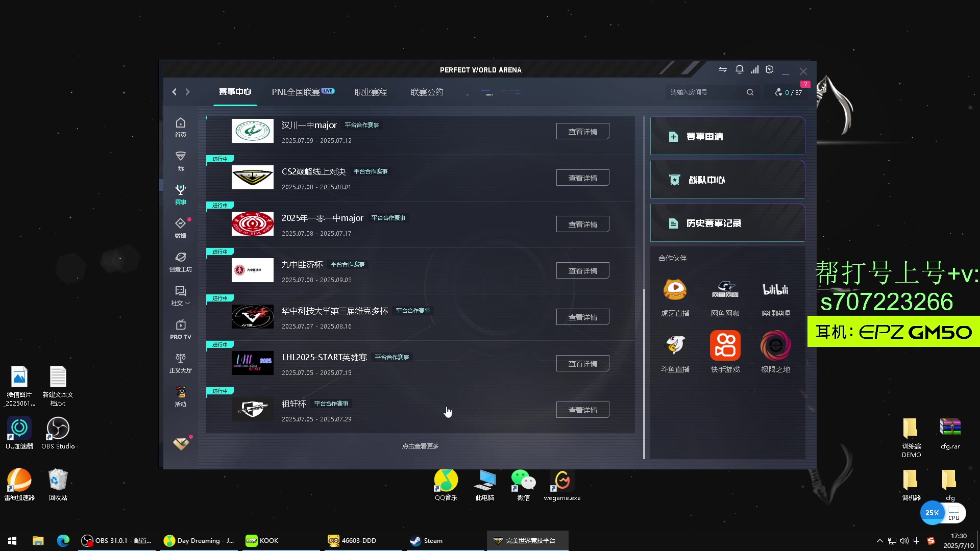Open volume control in system tray

tap(904, 541)
